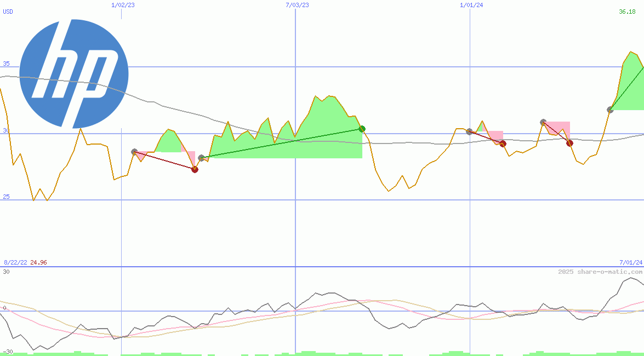The width and height of the screenshot is (644, 356).
Task: Click the last red exit marker on the chart
Action: tap(569, 143)
